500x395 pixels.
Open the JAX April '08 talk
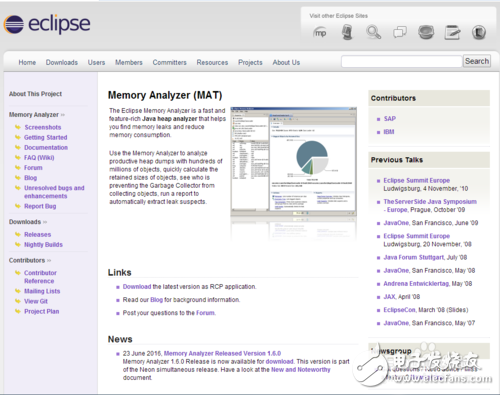[389, 297]
